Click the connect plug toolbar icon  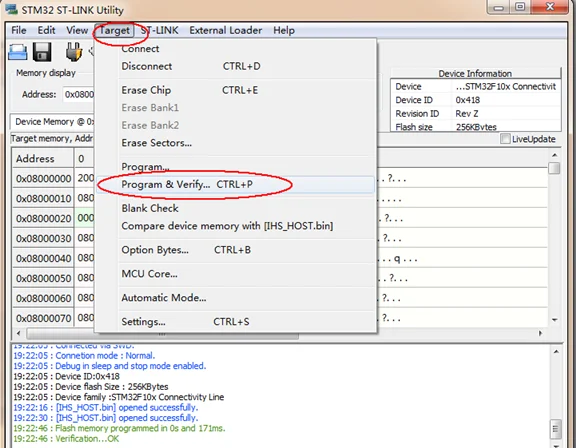tap(74, 52)
